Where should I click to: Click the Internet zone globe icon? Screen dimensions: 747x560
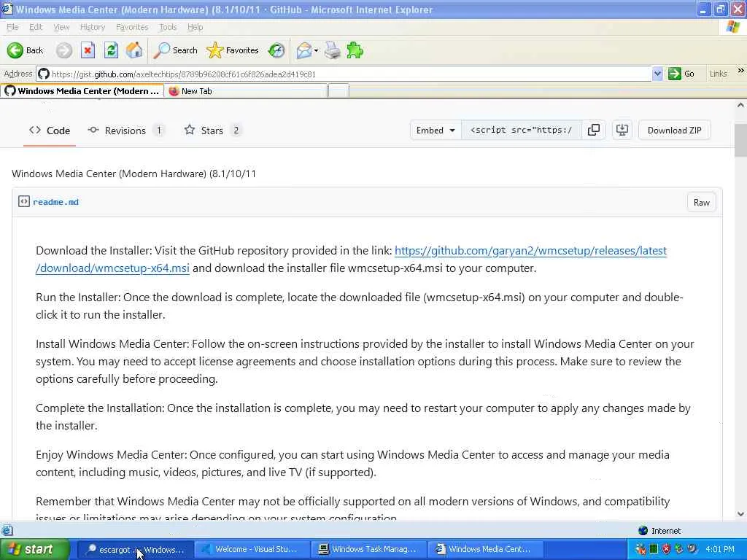[x=643, y=531]
